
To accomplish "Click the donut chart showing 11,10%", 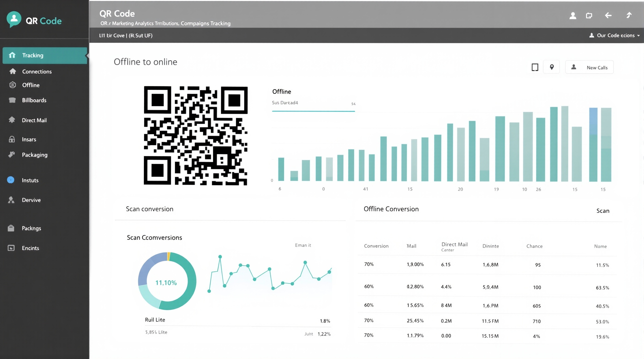I will click(167, 281).
